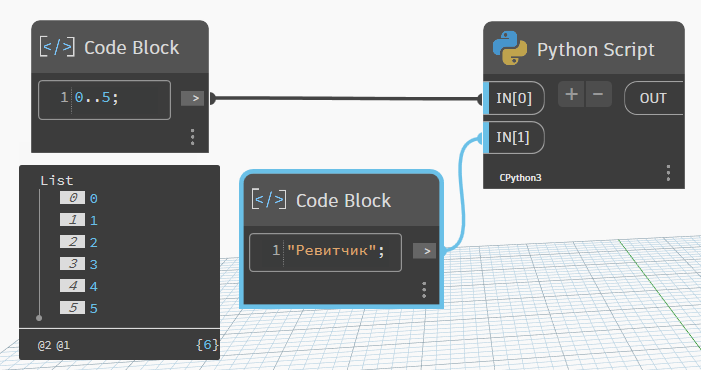The image size is (701, 370).
Task: Open the three-dot menu of the Ревитчик Code Block
Action: (424, 290)
